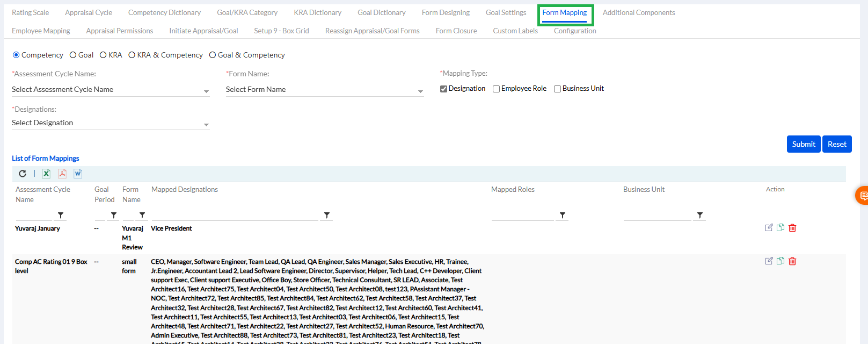Filter the Business Unit column

point(699,216)
